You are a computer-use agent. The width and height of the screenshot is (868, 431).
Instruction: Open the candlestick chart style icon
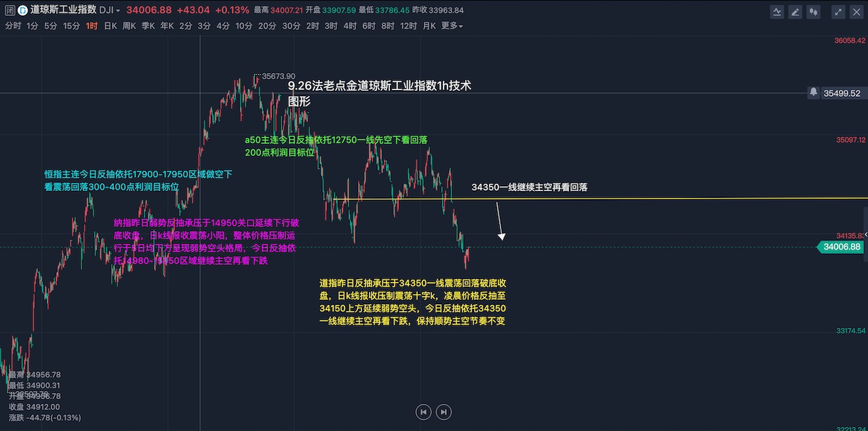(812, 12)
